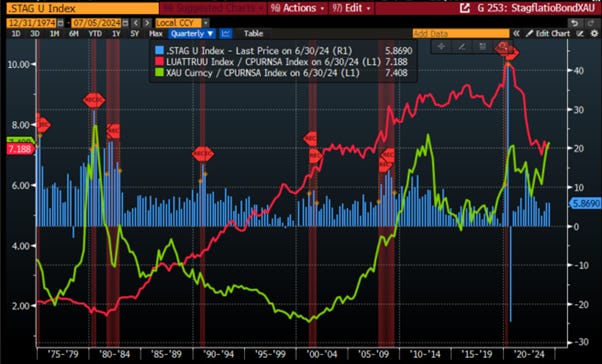Open chart in new window icon
This screenshot has width=602, height=364.
pos(465,8)
